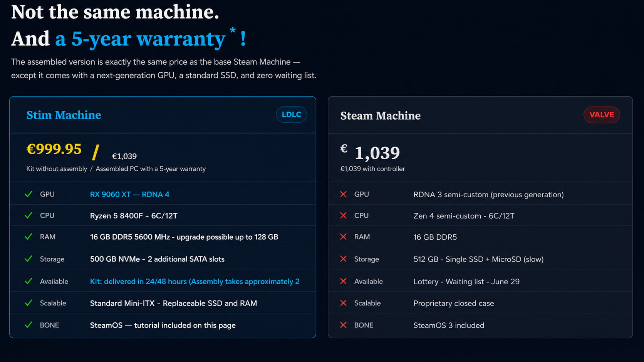Click the green checkmark next to Stim Machine GPU
The height and width of the screenshot is (362, 644).
tap(29, 194)
